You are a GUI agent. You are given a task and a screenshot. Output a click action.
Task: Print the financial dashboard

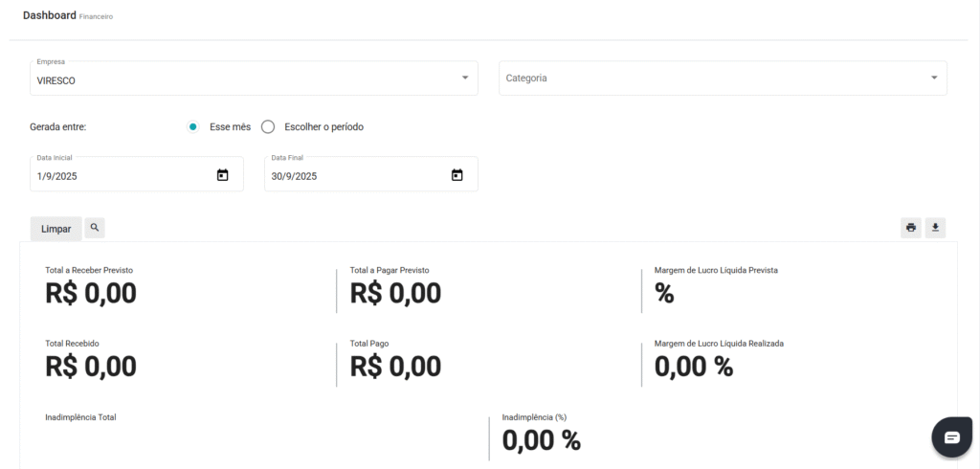tap(911, 228)
